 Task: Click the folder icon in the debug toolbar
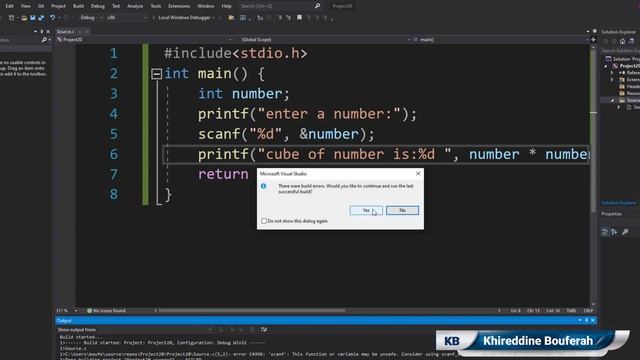click(231, 18)
